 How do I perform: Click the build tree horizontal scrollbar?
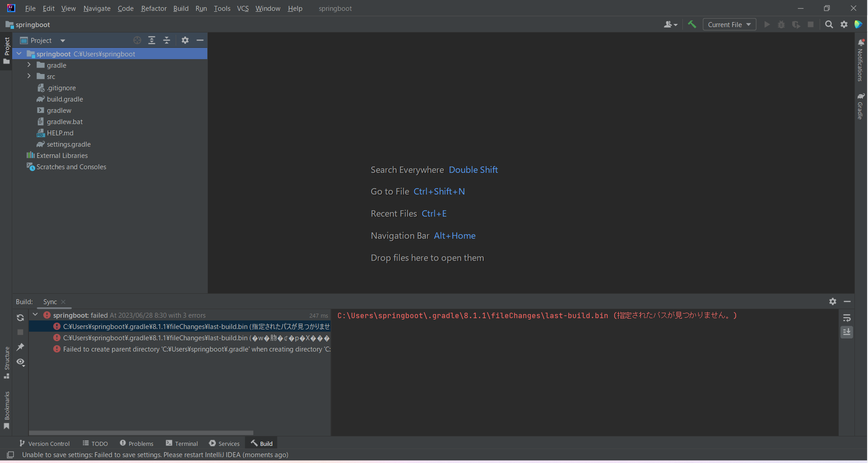pos(141,432)
